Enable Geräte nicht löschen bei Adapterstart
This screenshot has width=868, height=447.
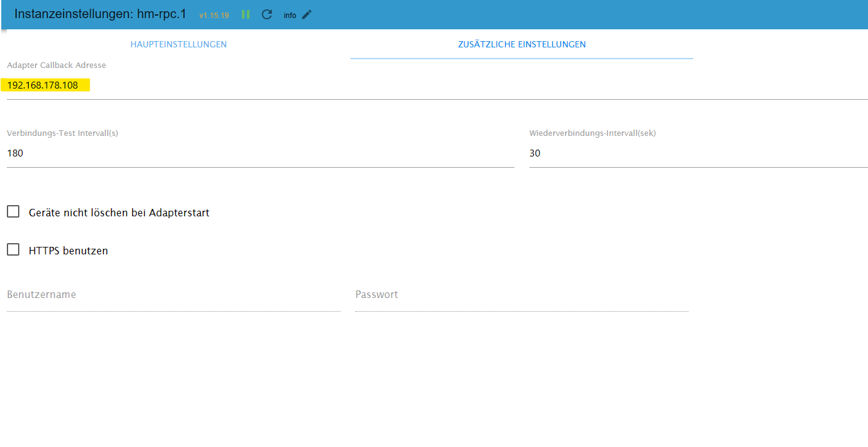13,212
